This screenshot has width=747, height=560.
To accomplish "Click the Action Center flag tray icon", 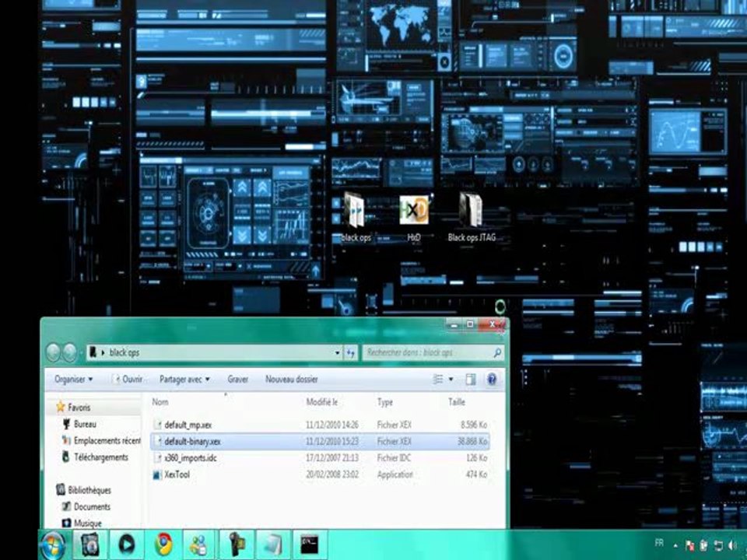I will 690,546.
